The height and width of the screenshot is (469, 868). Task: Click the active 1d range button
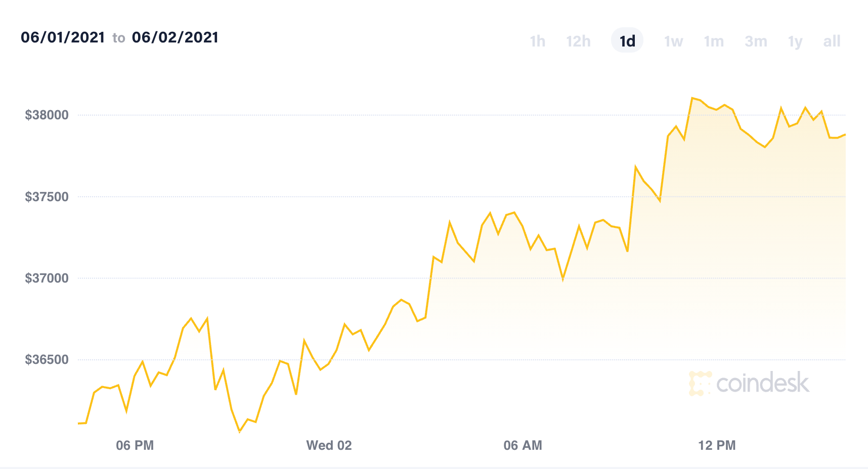[627, 41]
